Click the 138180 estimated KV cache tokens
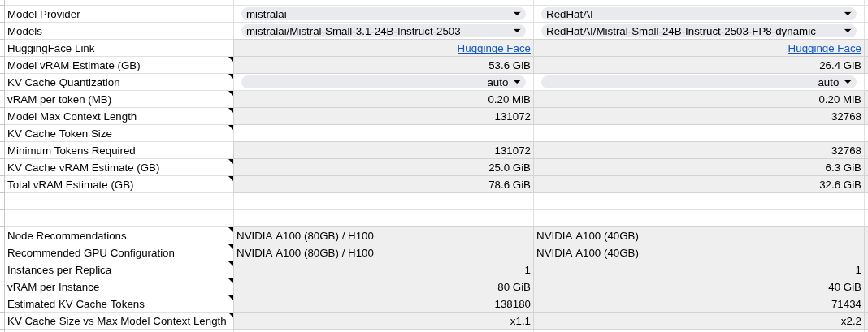This screenshot has width=868, height=332. pyautogui.click(x=384, y=304)
